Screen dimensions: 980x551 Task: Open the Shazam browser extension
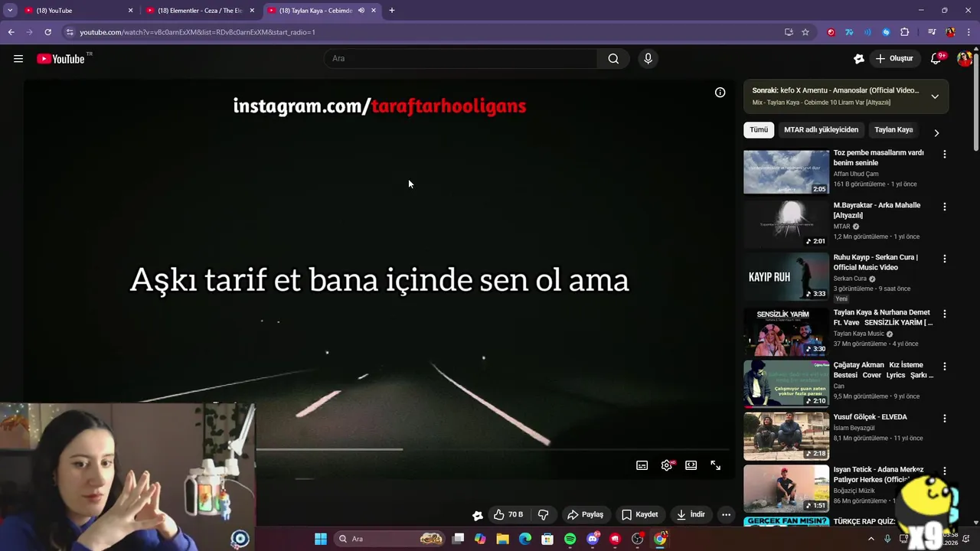click(x=886, y=32)
